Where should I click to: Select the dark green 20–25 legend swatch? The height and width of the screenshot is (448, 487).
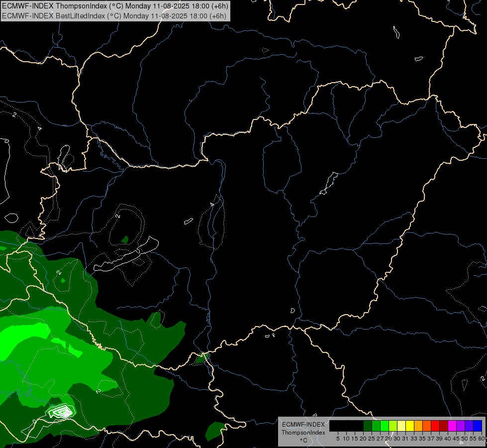(368, 426)
